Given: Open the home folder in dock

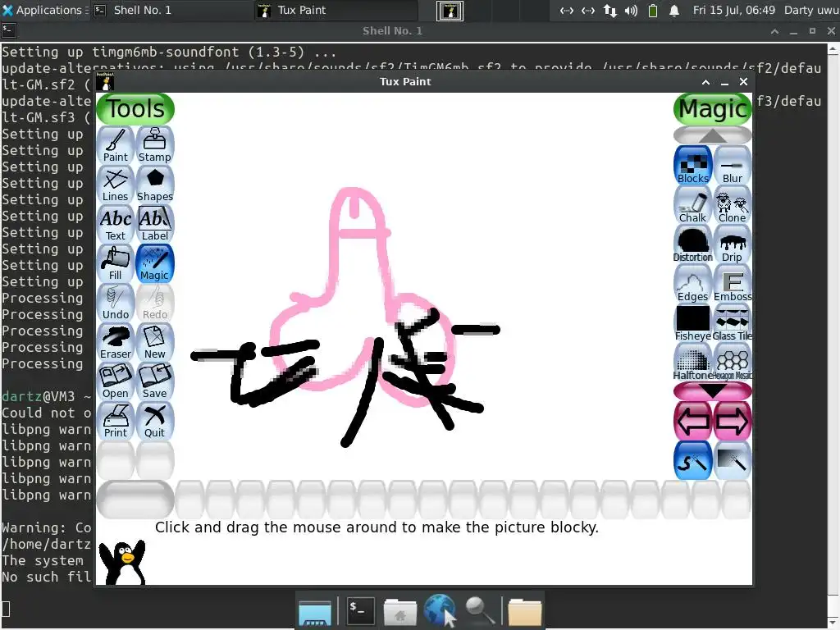Looking at the screenshot, I should pos(399,611).
